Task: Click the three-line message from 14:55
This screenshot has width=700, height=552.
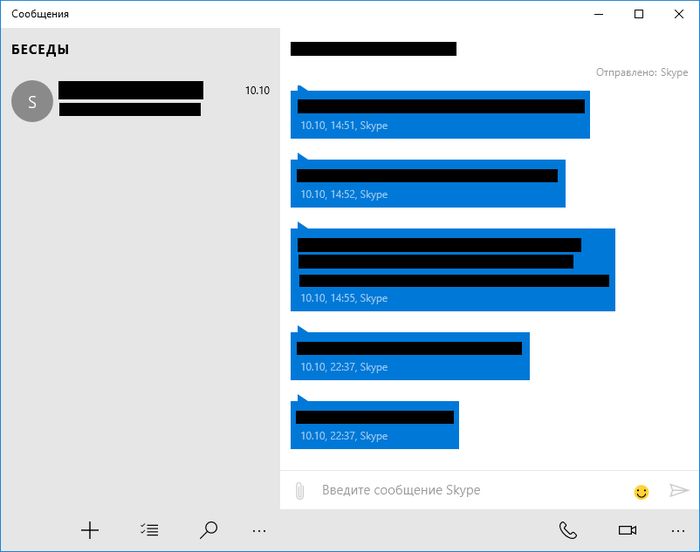Action: tap(452, 270)
